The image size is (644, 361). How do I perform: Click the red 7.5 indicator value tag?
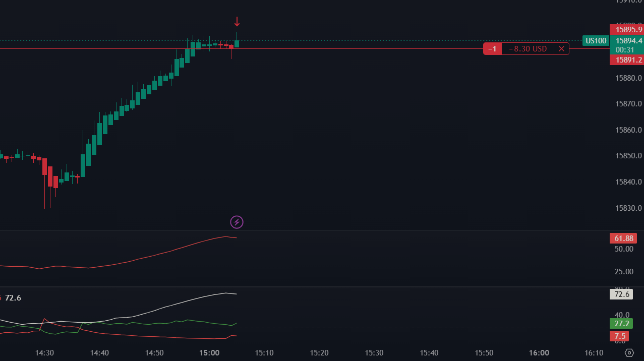click(619, 336)
